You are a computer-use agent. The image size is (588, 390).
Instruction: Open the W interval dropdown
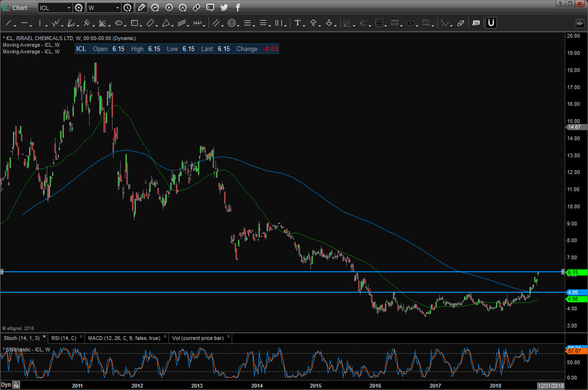tap(117, 7)
